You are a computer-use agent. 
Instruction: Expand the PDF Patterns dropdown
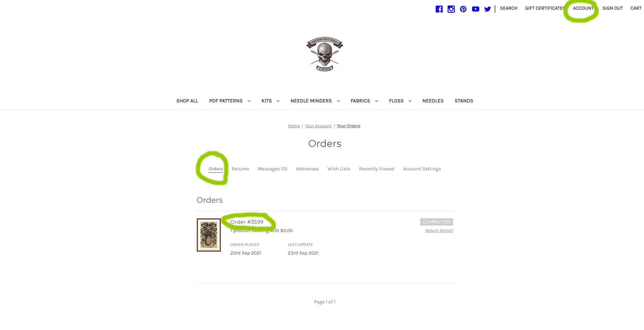[x=249, y=101]
